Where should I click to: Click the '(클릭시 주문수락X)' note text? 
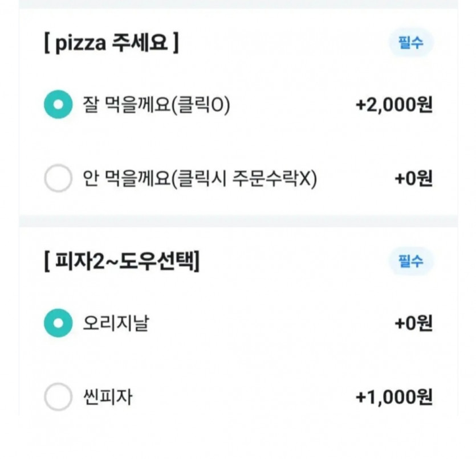245,179
